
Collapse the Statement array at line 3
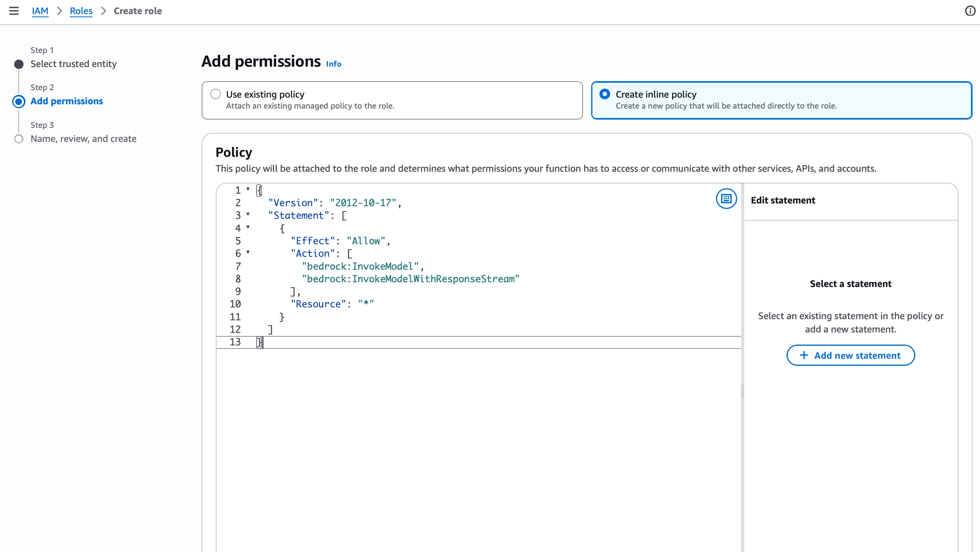[248, 214]
